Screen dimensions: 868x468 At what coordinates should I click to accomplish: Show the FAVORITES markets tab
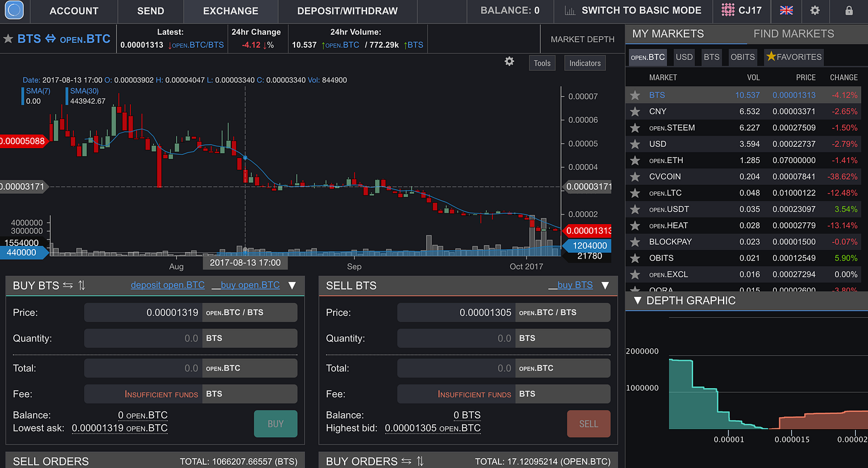tap(794, 57)
